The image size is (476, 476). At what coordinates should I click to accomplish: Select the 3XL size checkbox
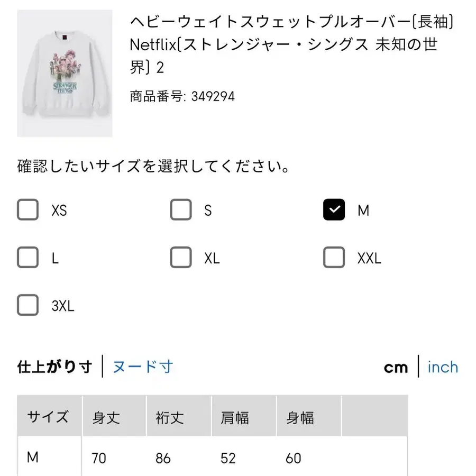pyautogui.click(x=28, y=305)
